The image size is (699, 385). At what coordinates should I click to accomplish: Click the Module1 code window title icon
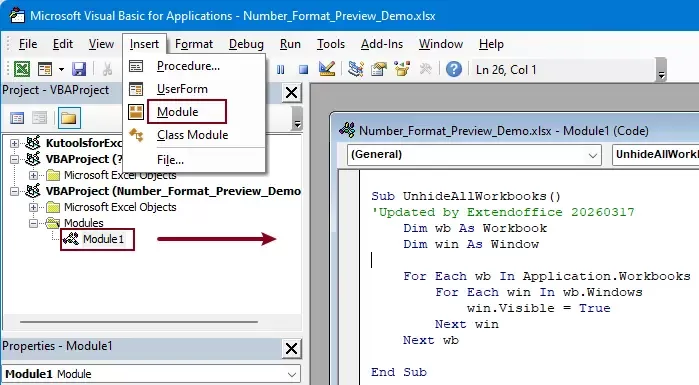point(347,130)
